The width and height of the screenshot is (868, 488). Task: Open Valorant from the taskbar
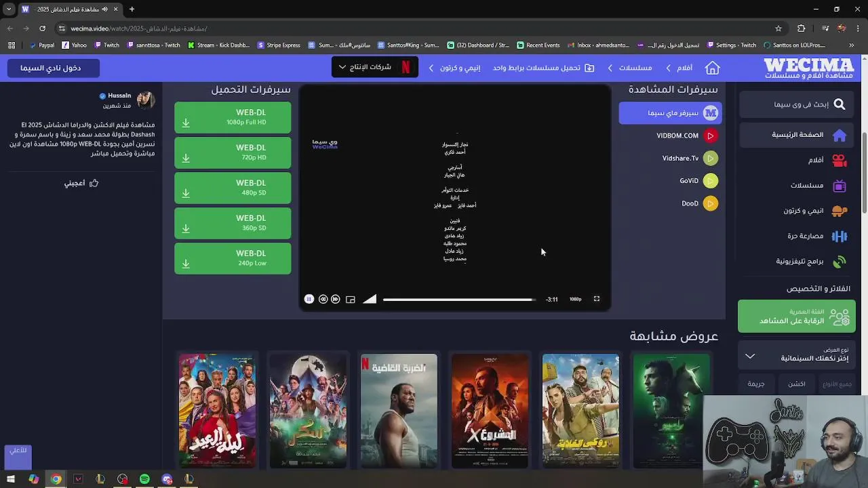click(x=78, y=479)
